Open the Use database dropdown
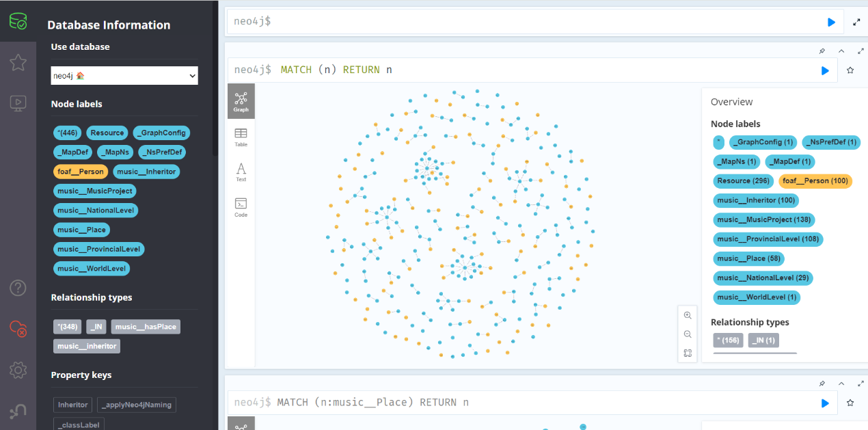This screenshot has height=430, width=868. click(x=124, y=76)
